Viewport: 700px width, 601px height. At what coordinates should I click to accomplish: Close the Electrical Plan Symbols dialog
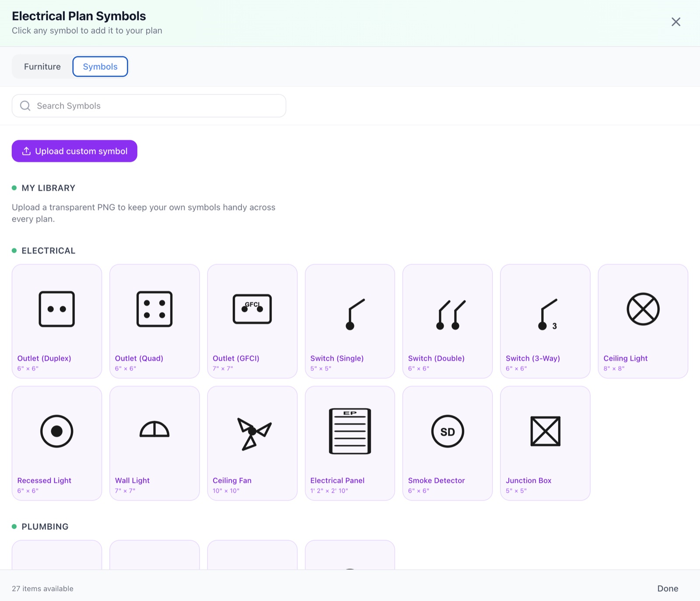(676, 22)
